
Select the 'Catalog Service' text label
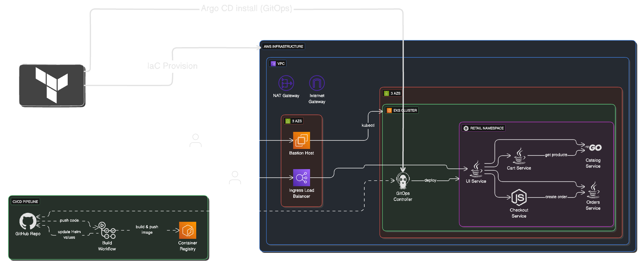(x=593, y=163)
